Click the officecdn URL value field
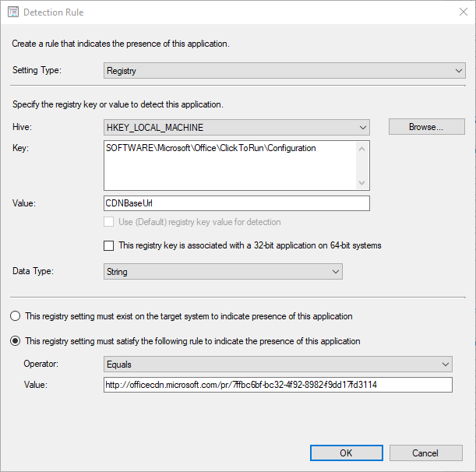476x472 pixels. tap(278, 385)
